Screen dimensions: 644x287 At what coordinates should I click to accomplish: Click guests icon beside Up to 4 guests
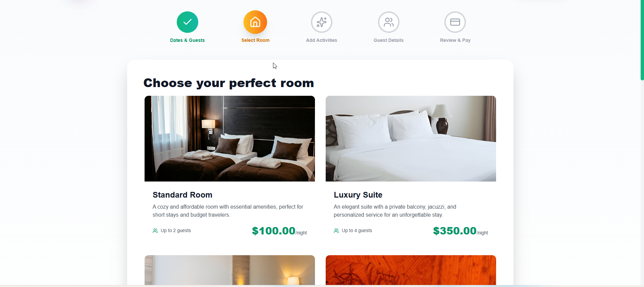[336, 231]
